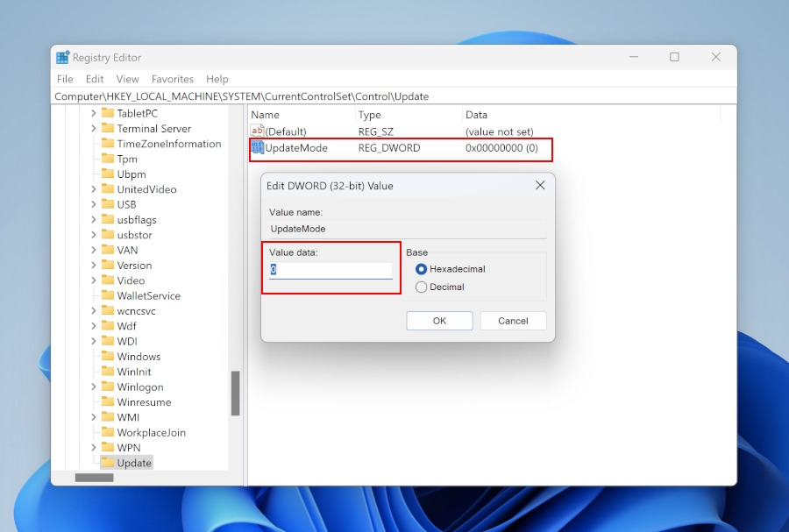The height and width of the screenshot is (532, 789).
Task: Click the Windows folder icon in tree
Action: point(108,357)
